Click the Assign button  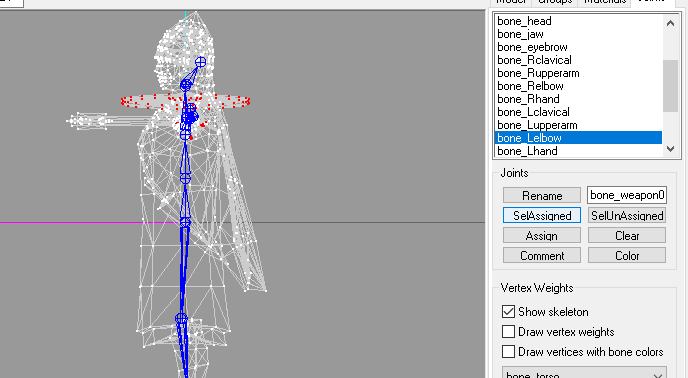542,236
